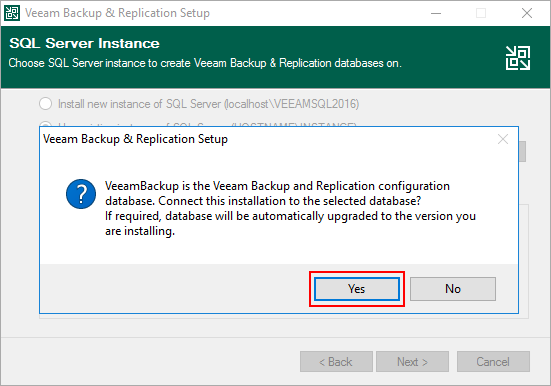This screenshot has height=386, width=551.
Task: Click the VeeamBackup configuration database message line
Action: click(x=277, y=186)
